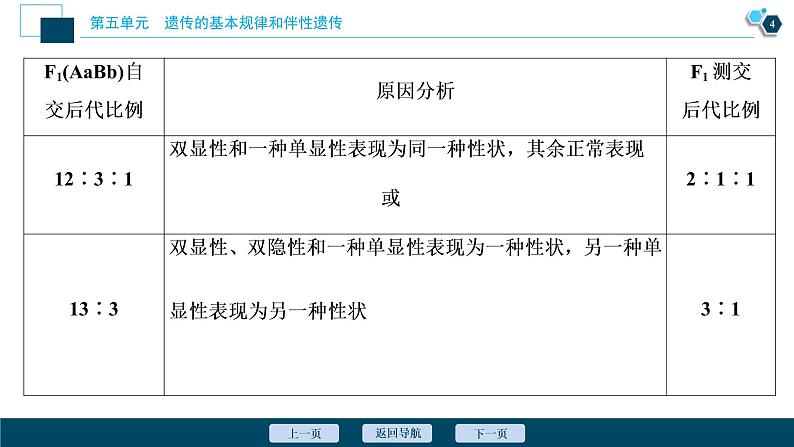The height and width of the screenshot is (447, 794).
Task: Click text 双显性、双隐性和一种单显性表现为一种性状
Action: [x=366, y=248]
